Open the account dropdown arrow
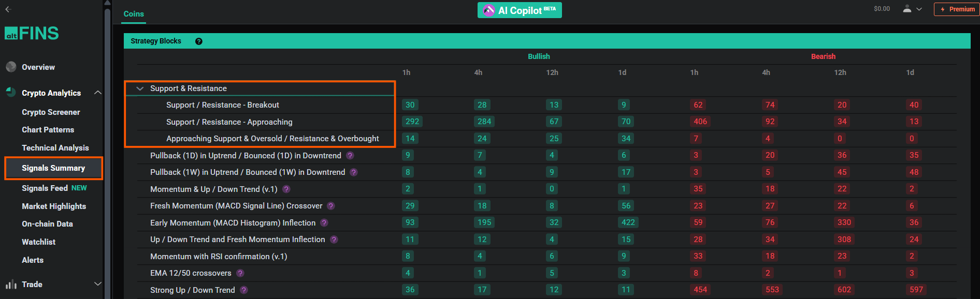This screenshot has width=980, height=299. [919, 9]
